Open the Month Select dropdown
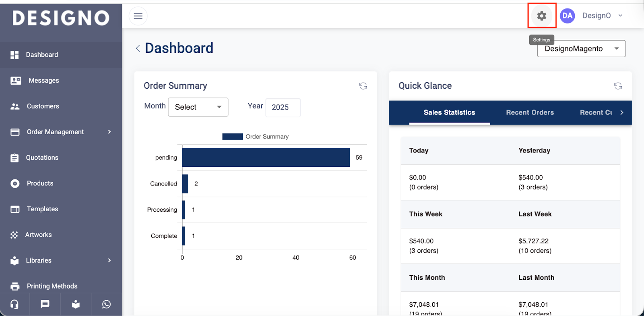Image resolution: width=644 pixels, height=316 pixels. [198, 107]
